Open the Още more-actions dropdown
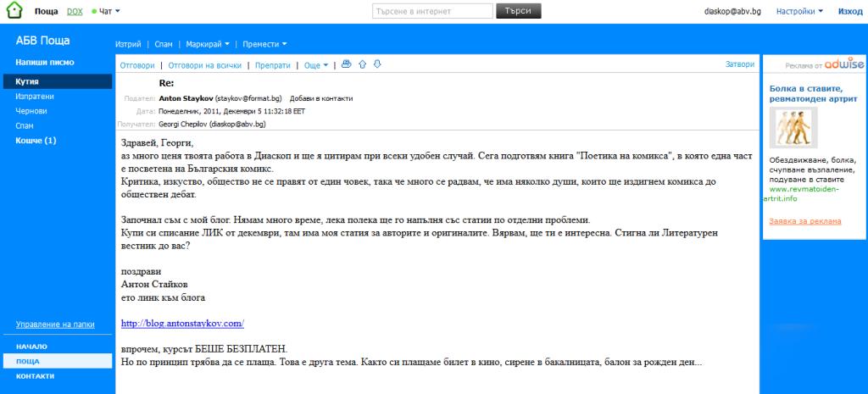Viewport: 868px width, 394px height. (316, 65)
